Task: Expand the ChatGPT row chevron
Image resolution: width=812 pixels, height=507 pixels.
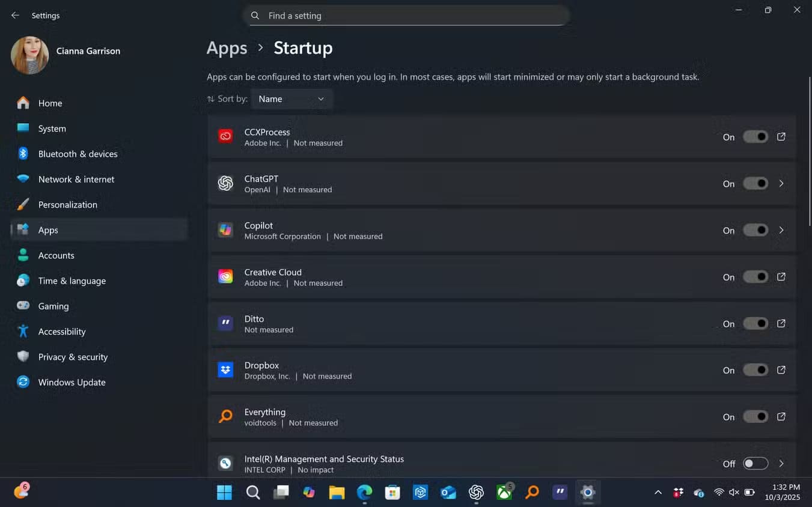Action: pos(781,183)
